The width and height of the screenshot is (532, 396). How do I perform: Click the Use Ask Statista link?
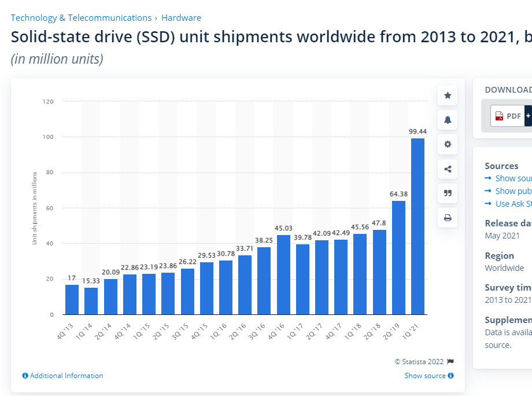pyautogui.click(x=513, y=204)
